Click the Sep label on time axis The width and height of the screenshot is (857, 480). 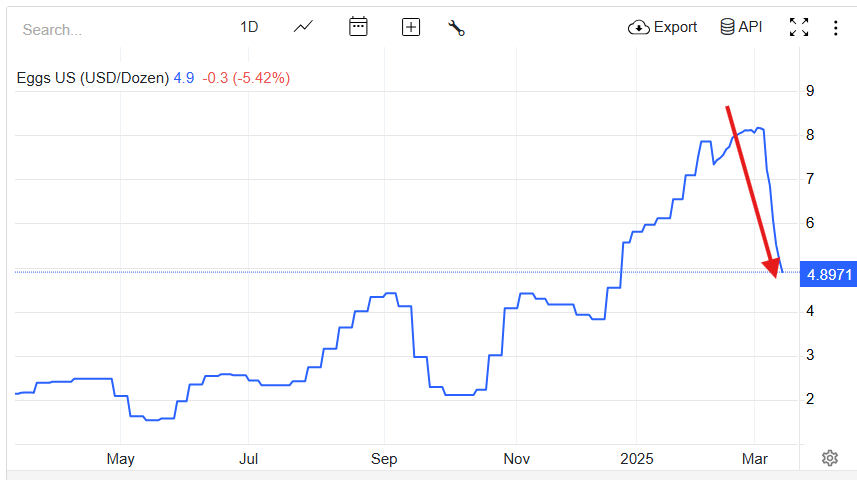tap(384, 459)
